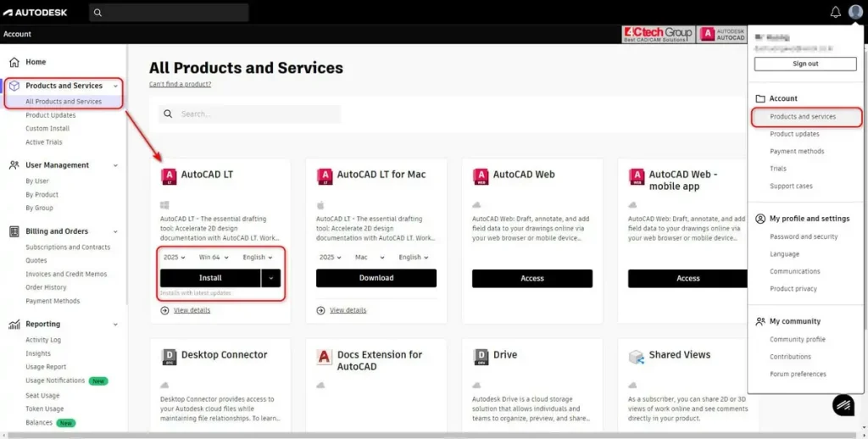The image size is (868, 439).
Task: Collapse the Billing and Orders chevron
Action: tap(115, 231)
